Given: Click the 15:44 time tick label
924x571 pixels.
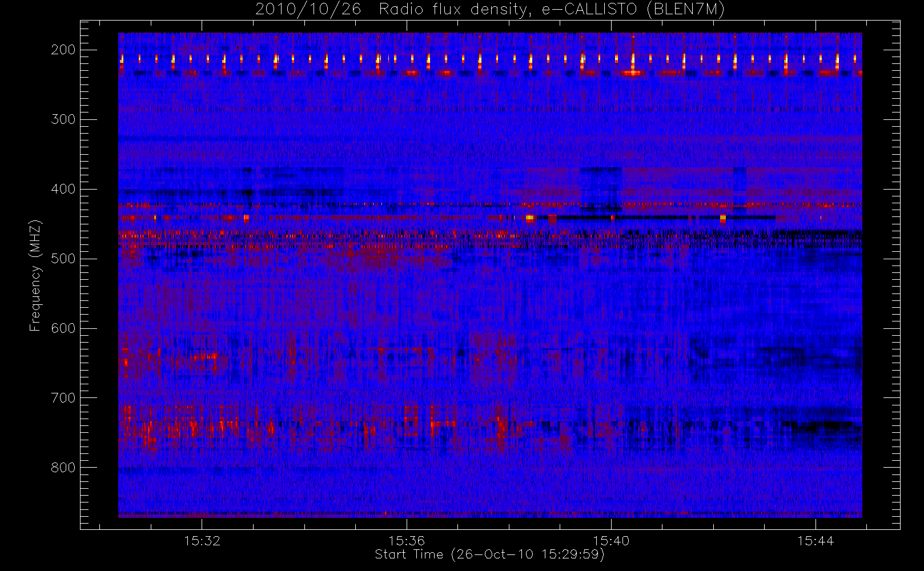Looking at the screenshot, I should click(815, 541).
